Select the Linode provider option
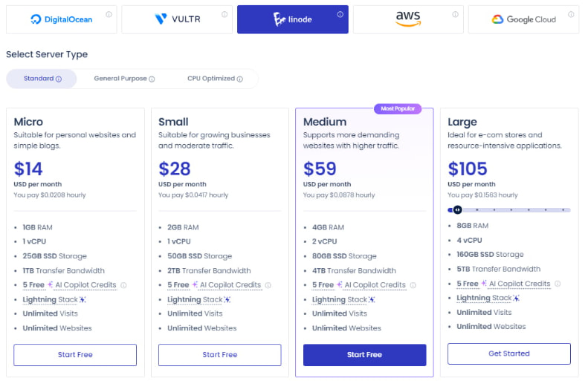The height and width of the screenshot is (381, 588). coord(292,19)
